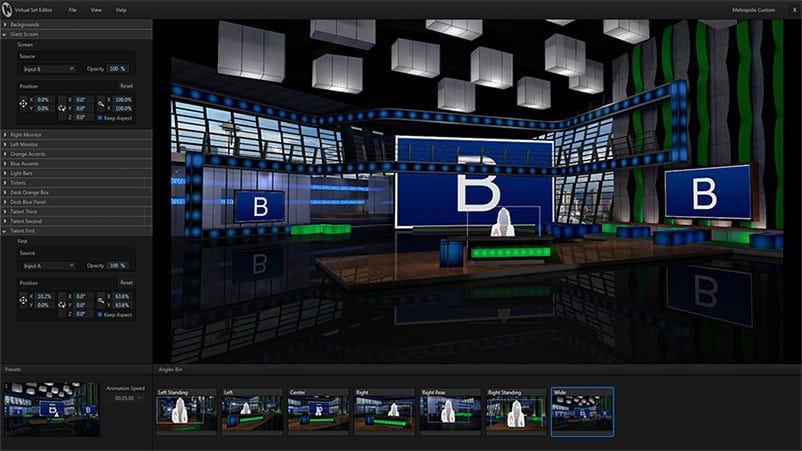Select the Giant Screen rotation icon

pos(62,108)
